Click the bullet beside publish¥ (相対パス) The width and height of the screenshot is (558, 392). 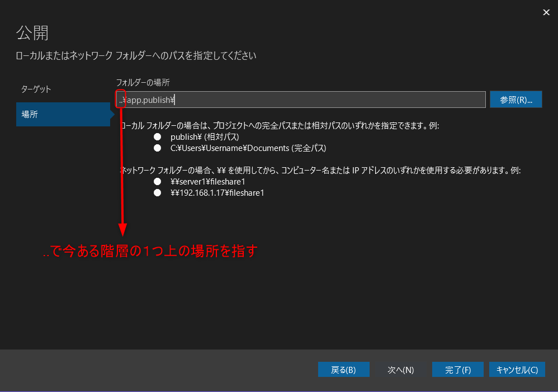(158, 137)
